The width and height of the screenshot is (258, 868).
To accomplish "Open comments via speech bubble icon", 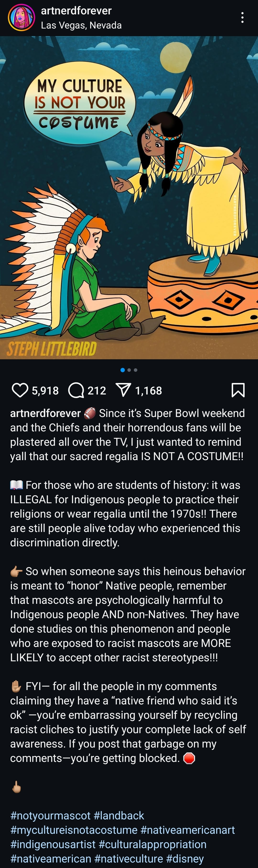I will pyautogui.click(x=76, y=390).
